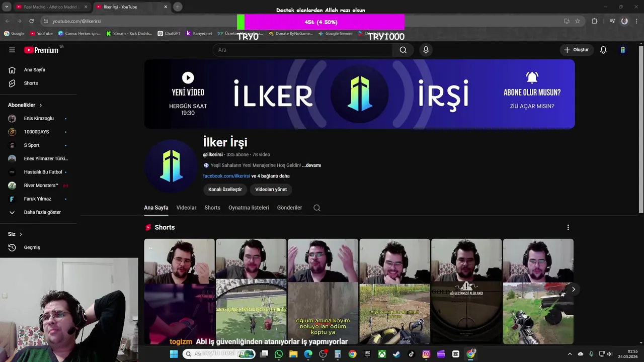Open the Enis Kirazoglu subscription
The height and width of the screenshot is (362, 644).
(39, 119)
